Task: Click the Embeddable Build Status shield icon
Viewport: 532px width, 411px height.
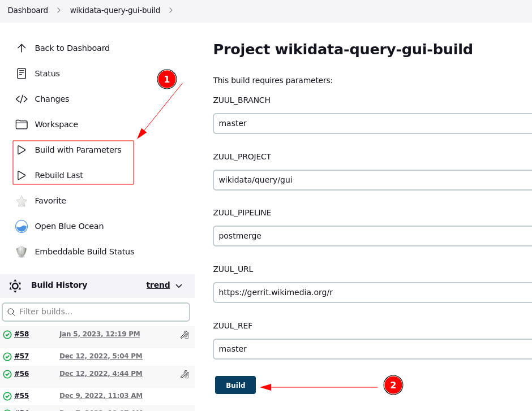Action: coord(22,252)
